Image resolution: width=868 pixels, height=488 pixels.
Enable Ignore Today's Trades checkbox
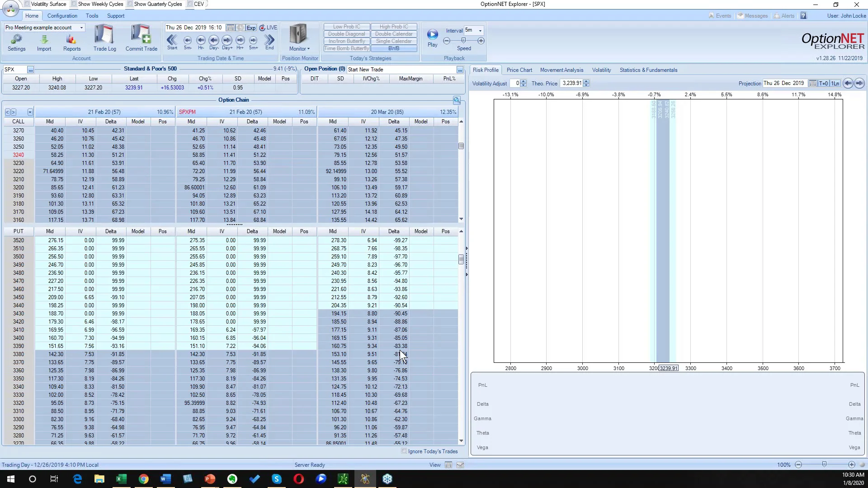(x=404, y=451)
